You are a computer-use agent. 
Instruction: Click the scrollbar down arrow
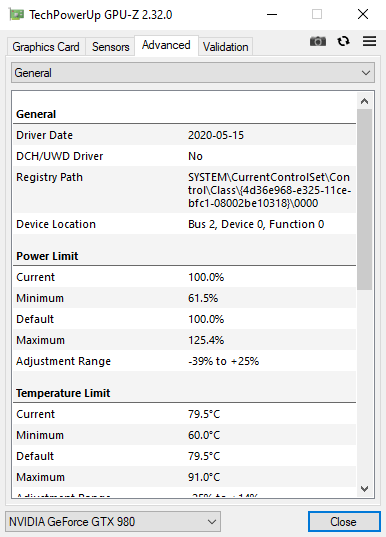364,489
